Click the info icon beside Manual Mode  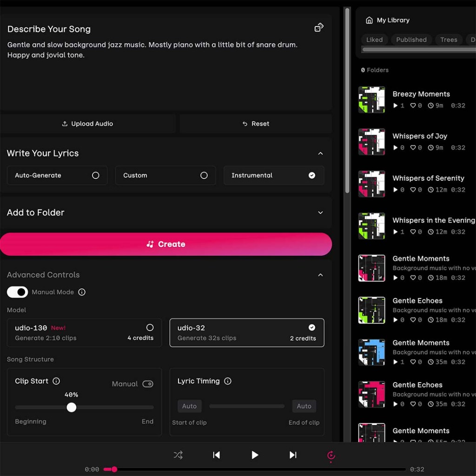click(x=82, y=292)
